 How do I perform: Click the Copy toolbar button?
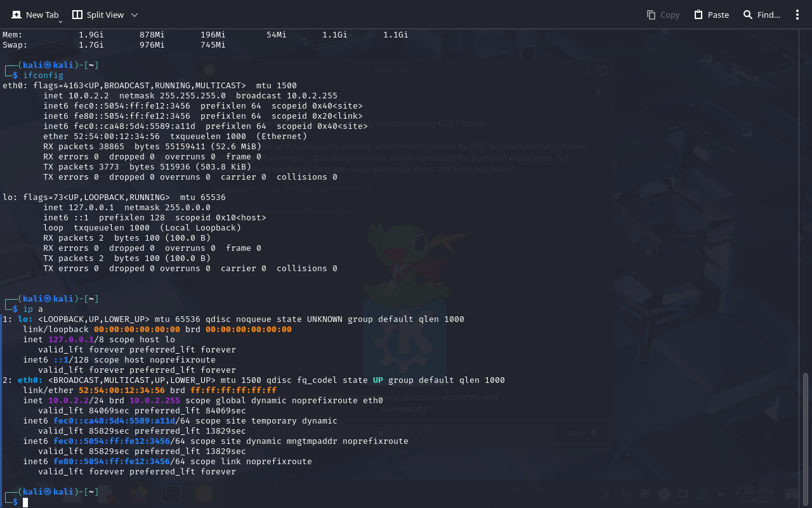point(663,15)
